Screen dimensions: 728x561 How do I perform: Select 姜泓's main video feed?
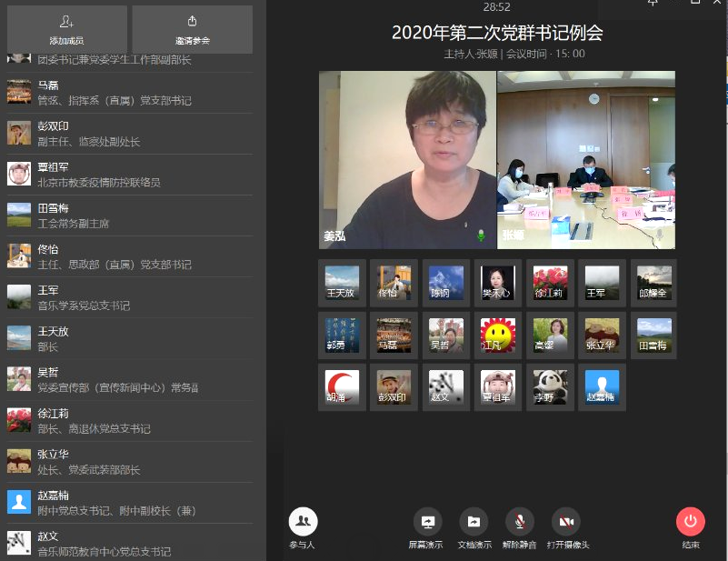pos(408,160)
